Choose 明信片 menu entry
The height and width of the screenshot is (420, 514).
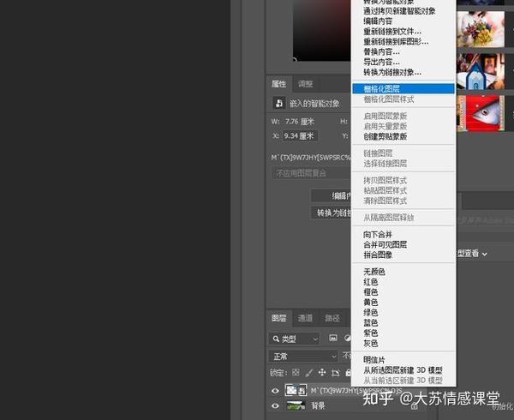click(403, 360)
